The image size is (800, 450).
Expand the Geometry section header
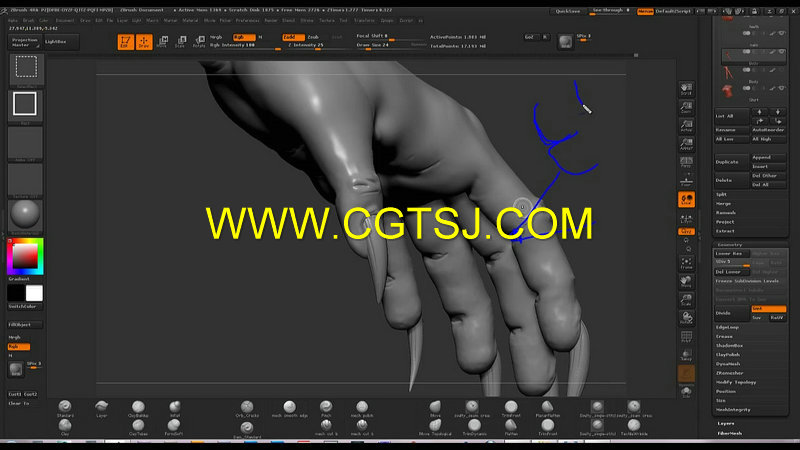pos(730,245)
